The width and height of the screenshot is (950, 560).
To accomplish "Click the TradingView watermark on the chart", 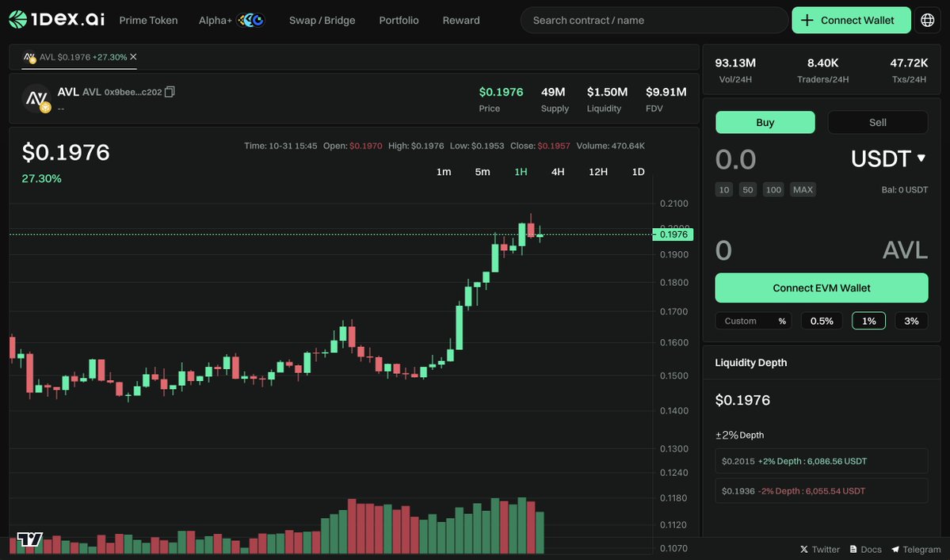I will coord(29,539).
